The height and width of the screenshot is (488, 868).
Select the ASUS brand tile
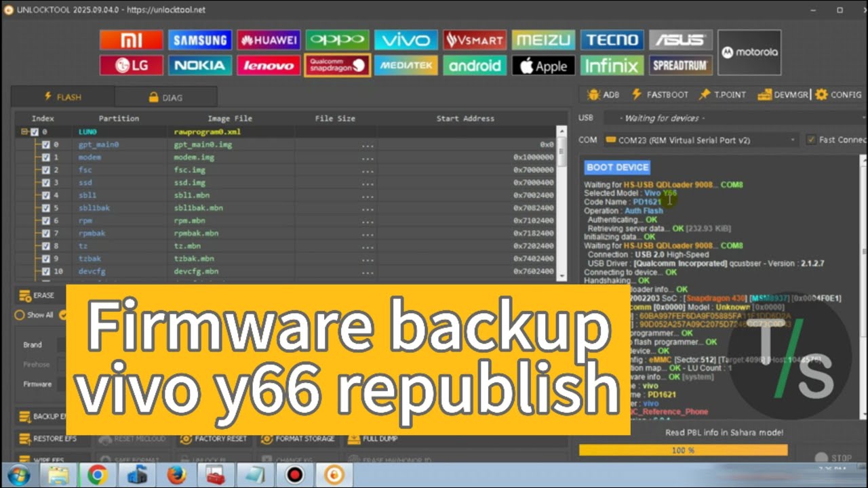click(680, 40)
